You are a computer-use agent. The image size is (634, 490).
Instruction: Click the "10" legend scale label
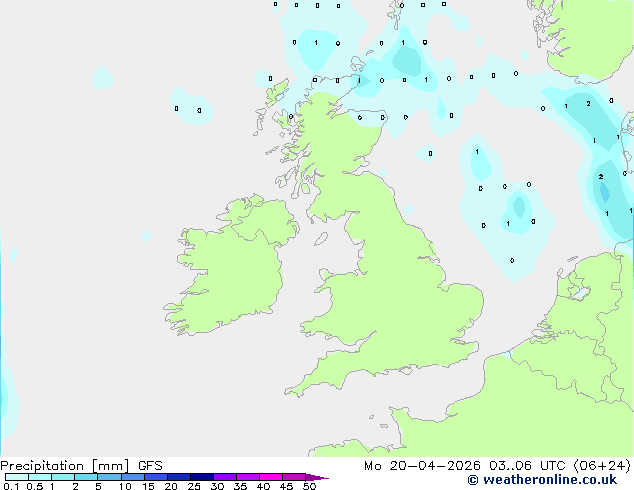point(125,486)
